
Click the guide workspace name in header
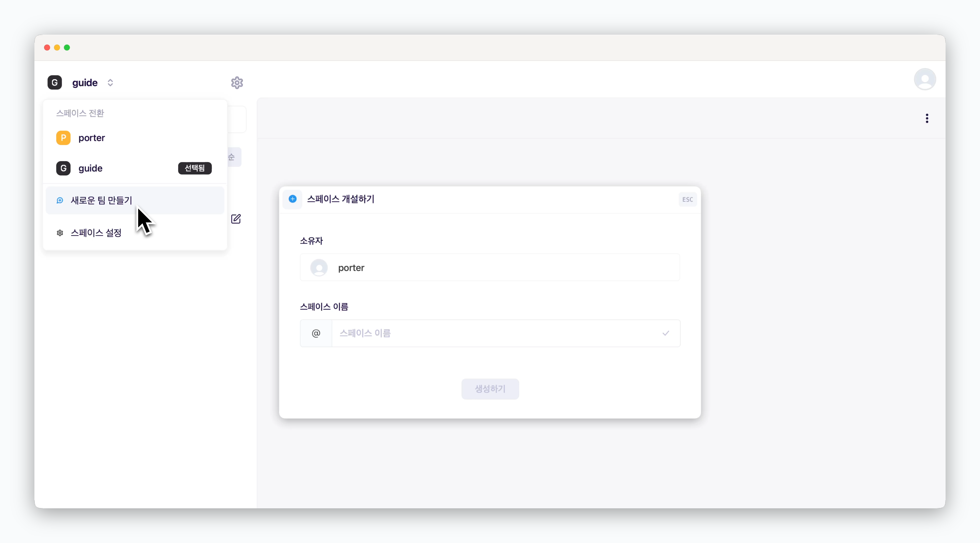[85, 83]
